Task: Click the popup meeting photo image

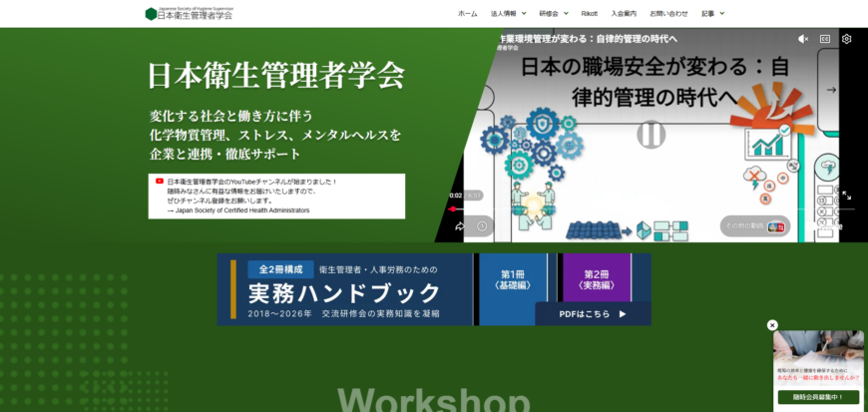Action: click(x=818, y=347)
